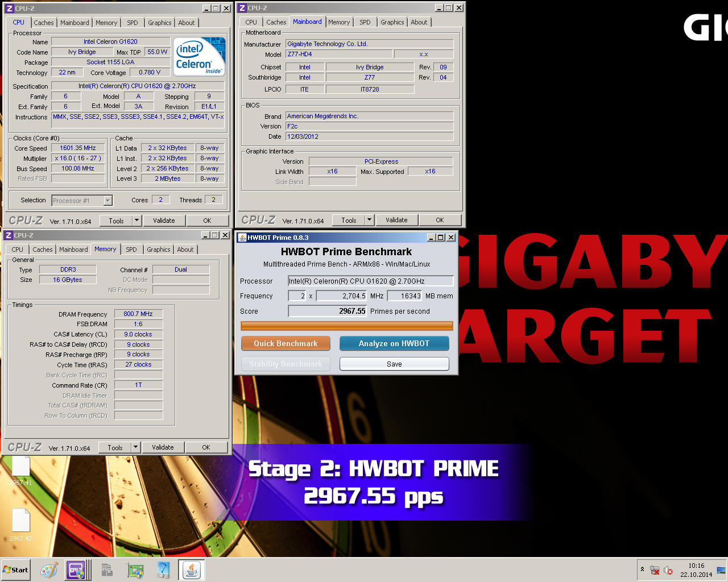This screenshot has width=728, height=582.
Task: Click the 'x 16.0 ( 16 - 27 )' multiplier
Action: point(78,158)
